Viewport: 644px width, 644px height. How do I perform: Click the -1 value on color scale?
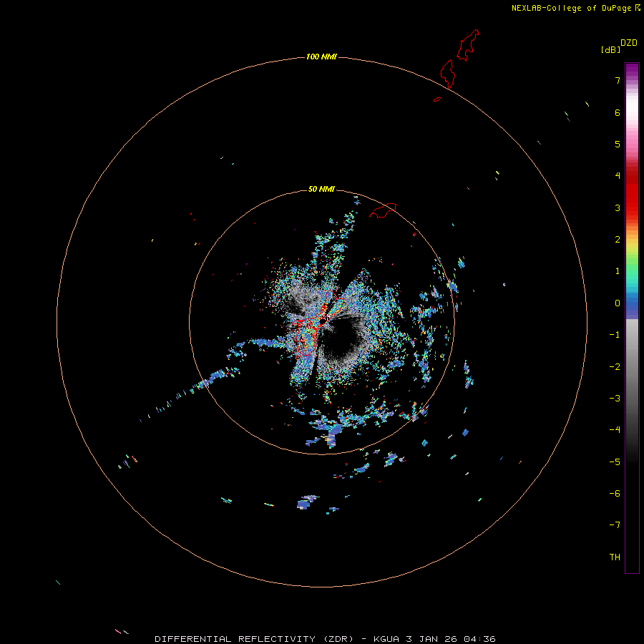tap(615, 335)
